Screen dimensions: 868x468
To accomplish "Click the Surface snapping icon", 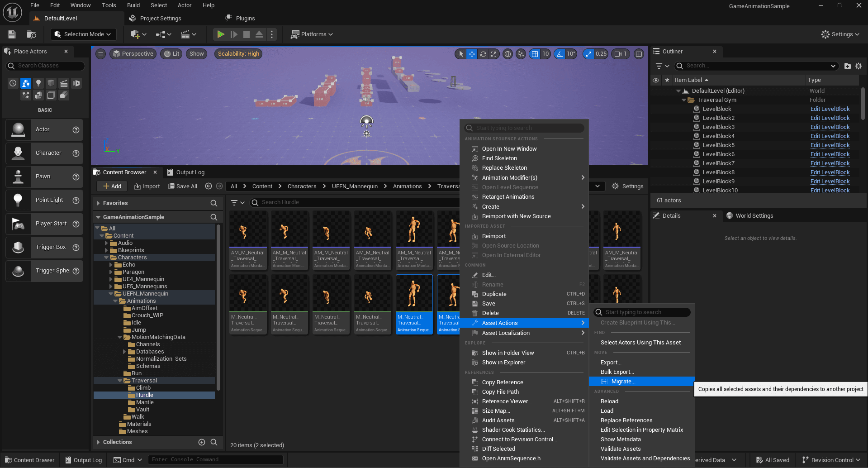I will click(521, 54).
